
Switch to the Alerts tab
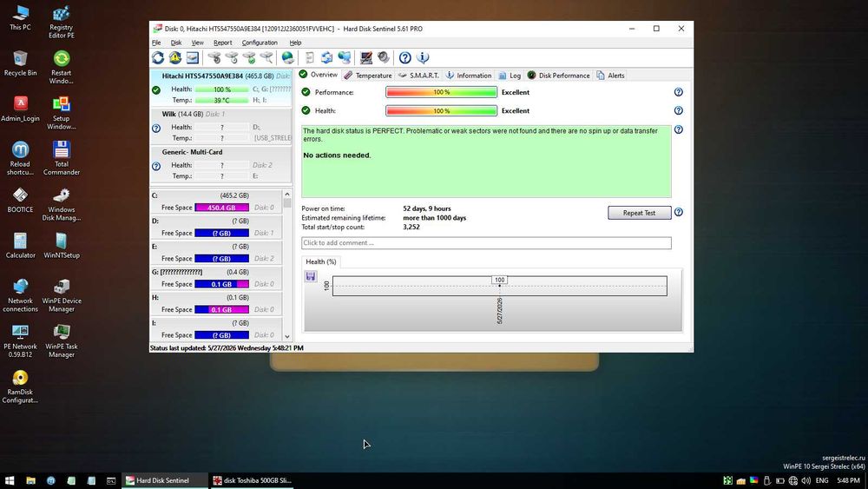coord(610,76)
